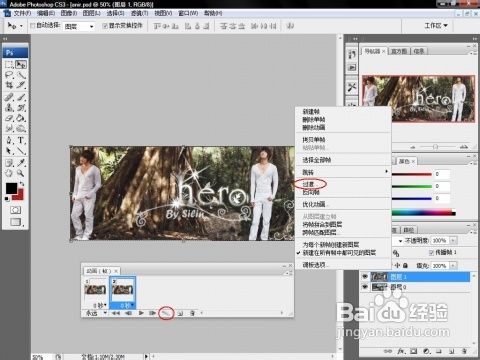The image size is (480, 360).
Task: Click the tween frames button
Action: coord(166,313)
